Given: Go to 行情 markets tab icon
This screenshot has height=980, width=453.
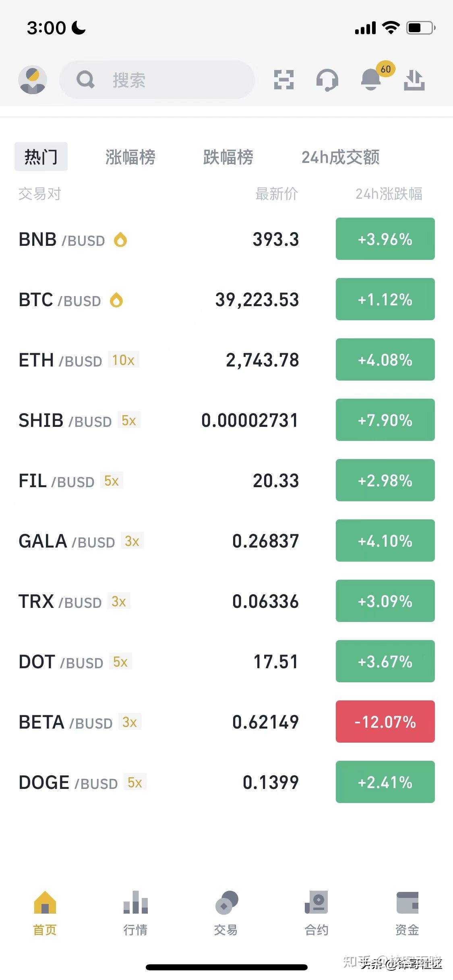Looking at the screenshot, I should pos(135,903).
